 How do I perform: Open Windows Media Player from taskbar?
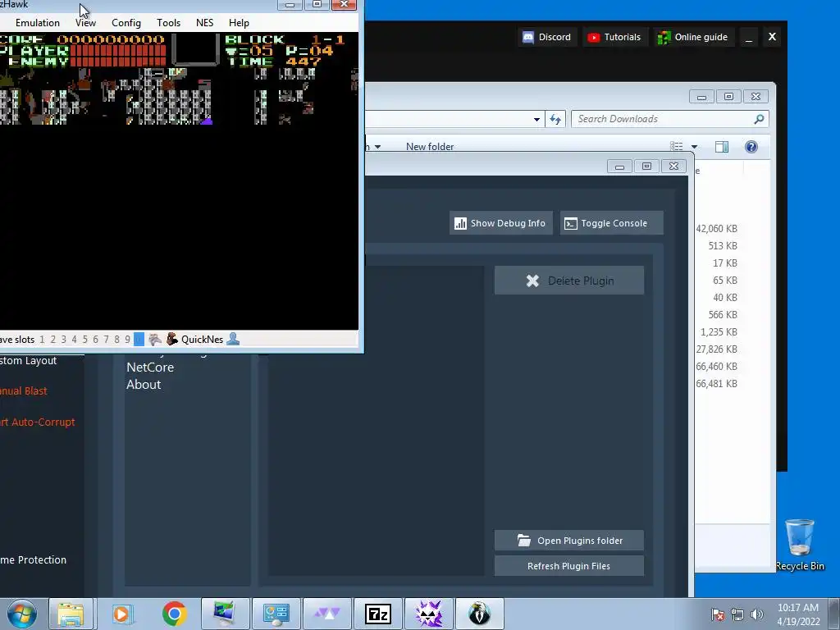[x=121, y=614]
